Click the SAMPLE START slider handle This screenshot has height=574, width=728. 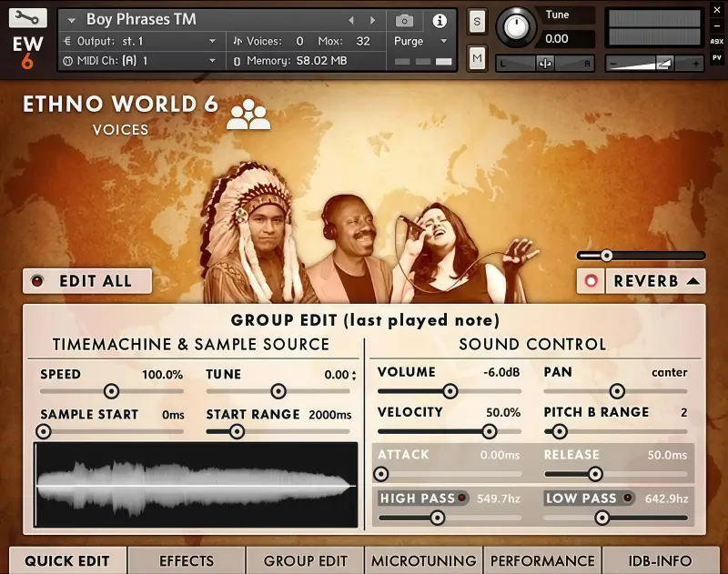[44, 431]
